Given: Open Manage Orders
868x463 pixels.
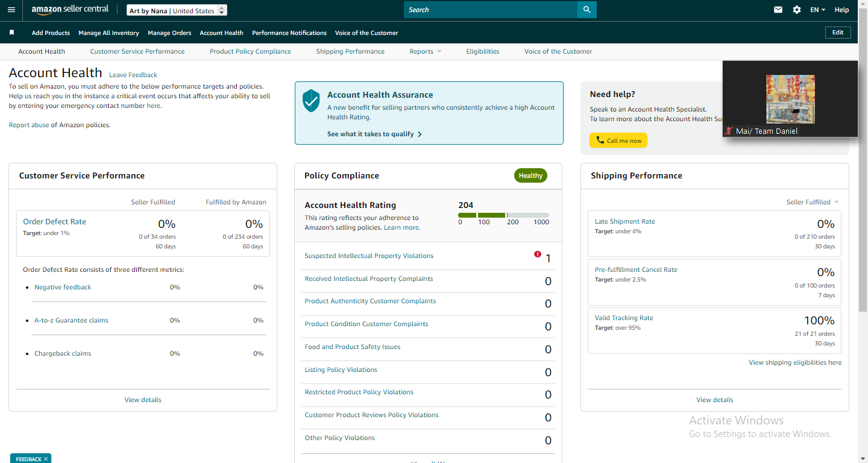Looking at the screenshot, I should [169, 33].
